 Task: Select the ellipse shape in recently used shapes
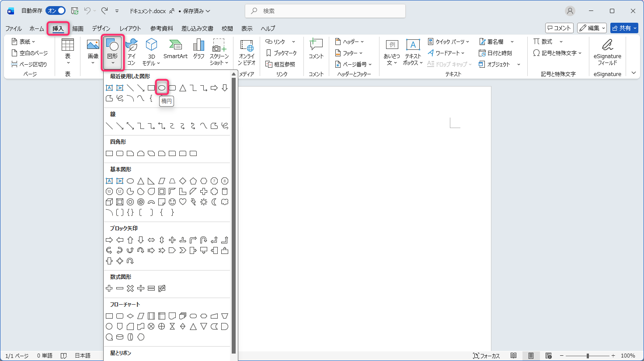point(162,88)
